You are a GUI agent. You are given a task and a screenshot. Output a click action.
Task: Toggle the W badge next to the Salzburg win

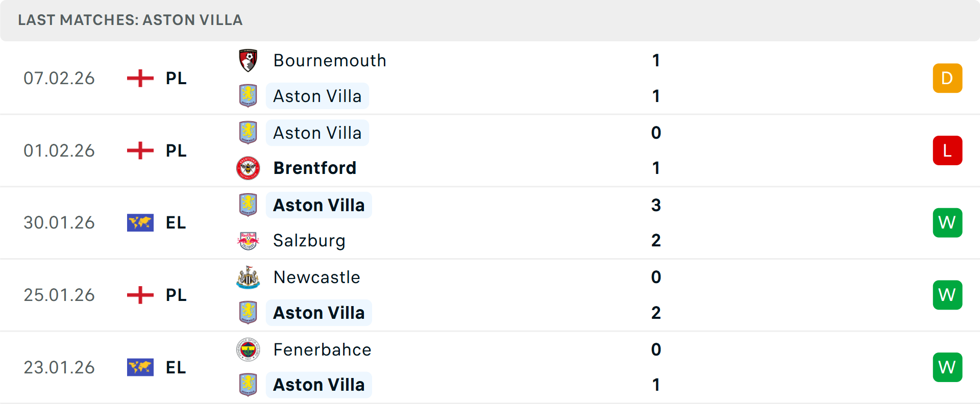coord(947,222)
